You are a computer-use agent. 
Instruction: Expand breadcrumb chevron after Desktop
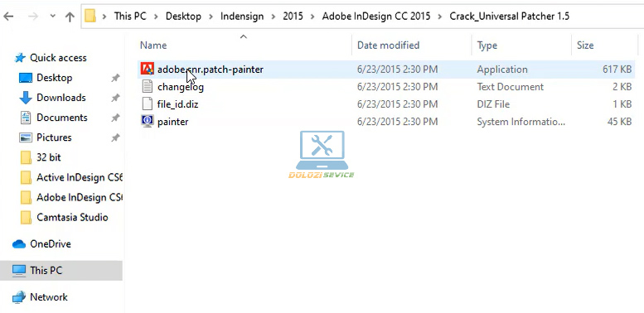tap(211, 17)
